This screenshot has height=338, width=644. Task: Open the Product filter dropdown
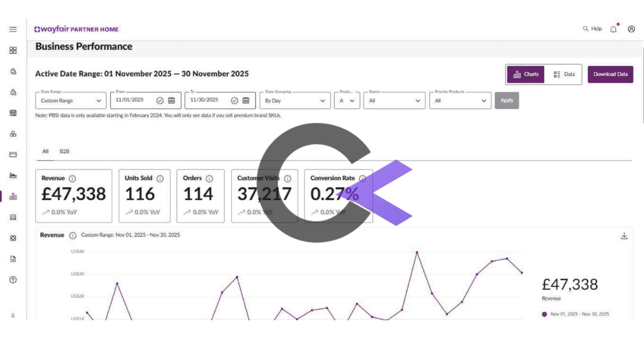click(x=347, y=100)
